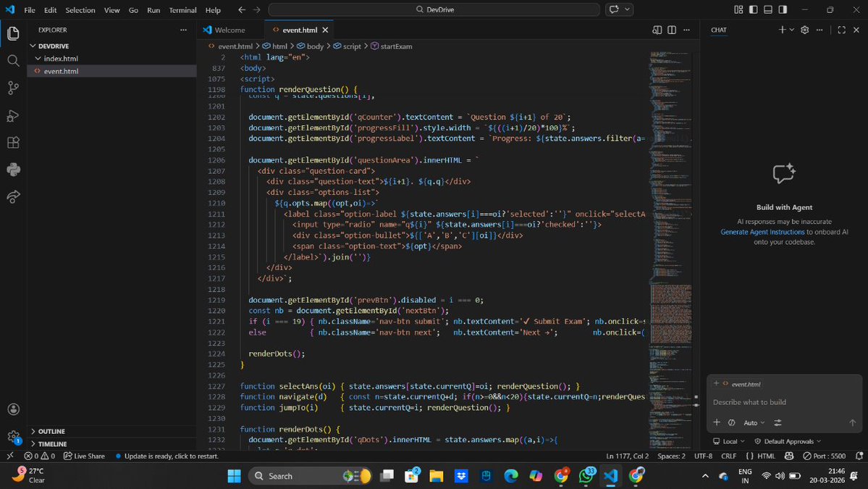Send chat message with arrow button
The width and height of the screenshot is (868, 489).
pos(853,422)
